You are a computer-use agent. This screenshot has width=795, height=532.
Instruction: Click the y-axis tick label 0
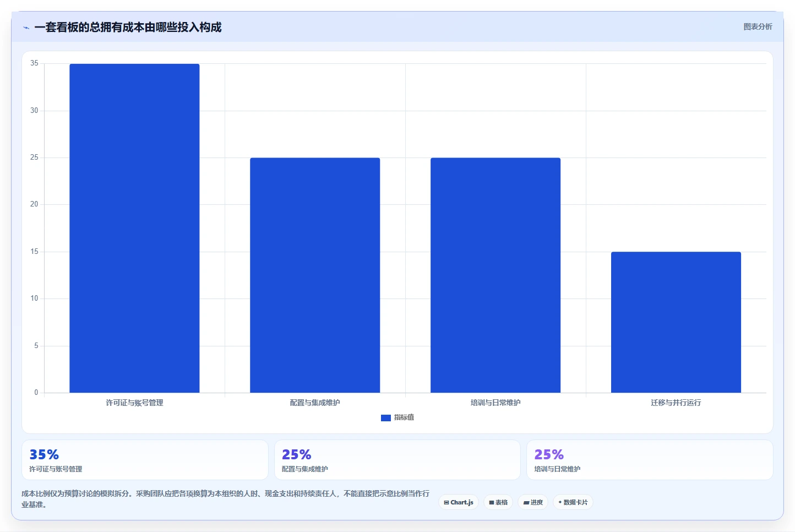(36, 393)
